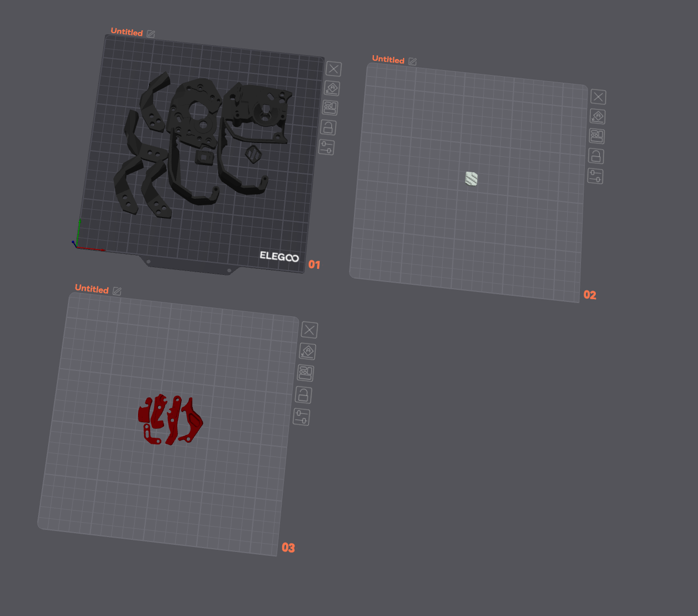Auto-orient objects on plate 01

[332, 88]
